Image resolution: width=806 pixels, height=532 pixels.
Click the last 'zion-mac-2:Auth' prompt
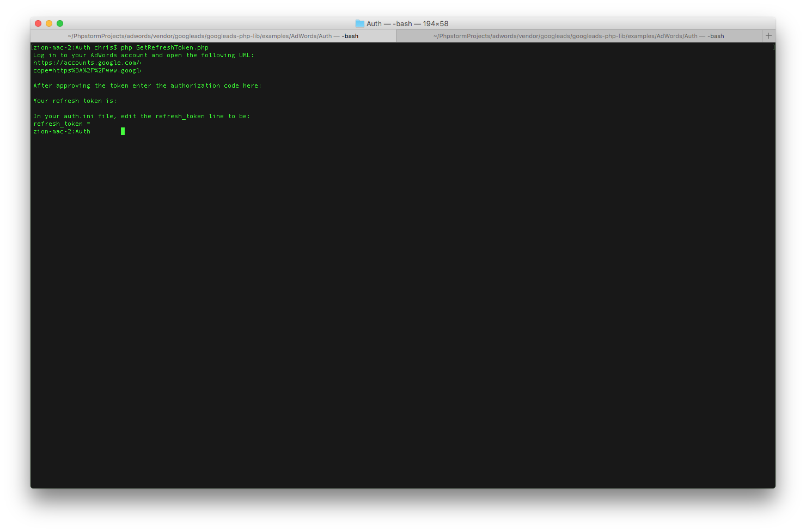coord(62,131)
